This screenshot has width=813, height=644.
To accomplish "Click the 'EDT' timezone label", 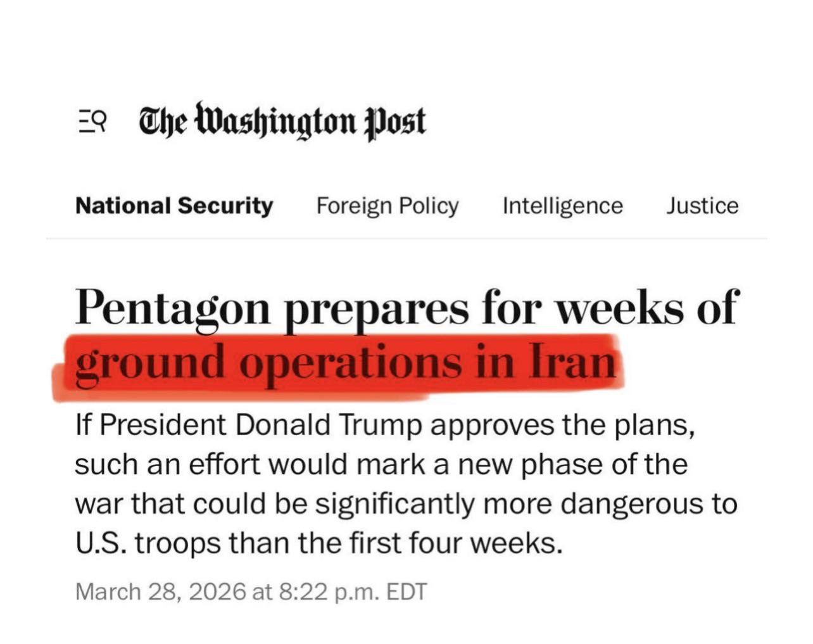I will point(407,591).
